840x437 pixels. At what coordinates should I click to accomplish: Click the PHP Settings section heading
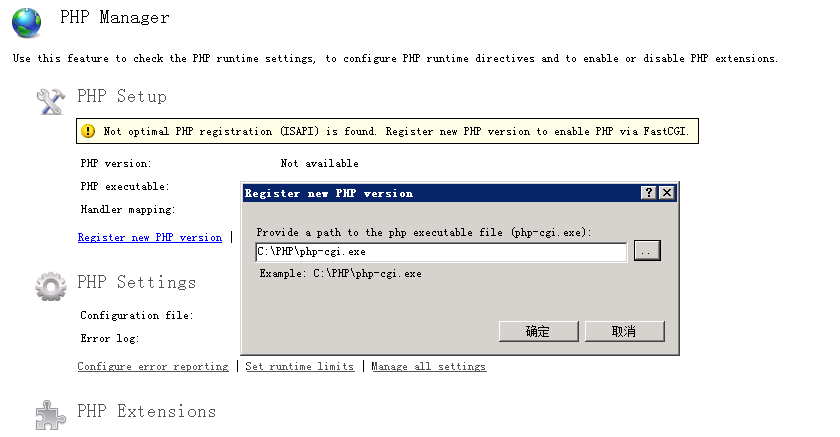(136, 283)
